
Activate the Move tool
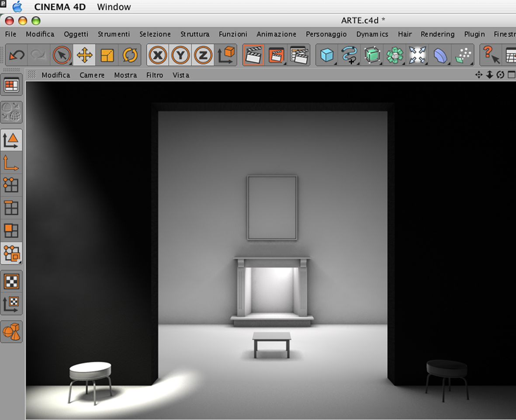coord(85,55)
